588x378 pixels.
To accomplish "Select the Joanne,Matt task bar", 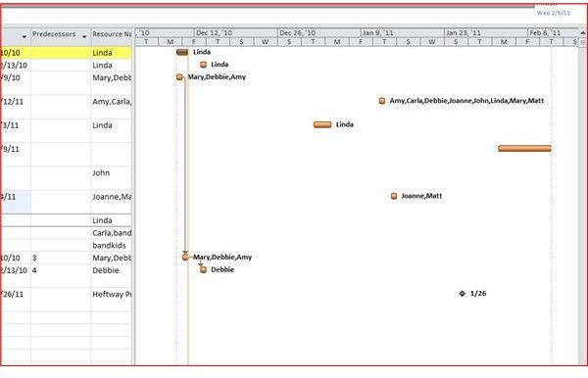I will pos(394,196).
